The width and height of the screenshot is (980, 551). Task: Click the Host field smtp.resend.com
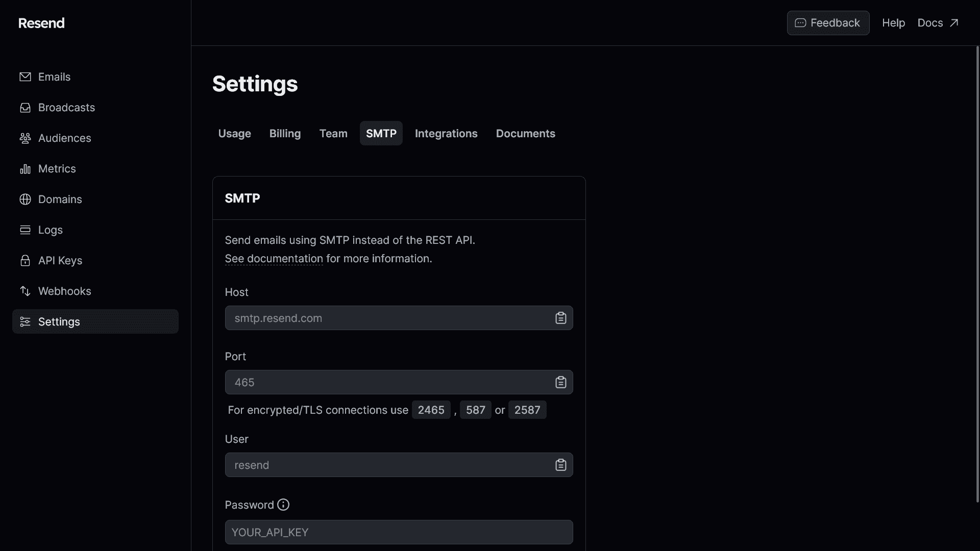(x=399, y=318)
